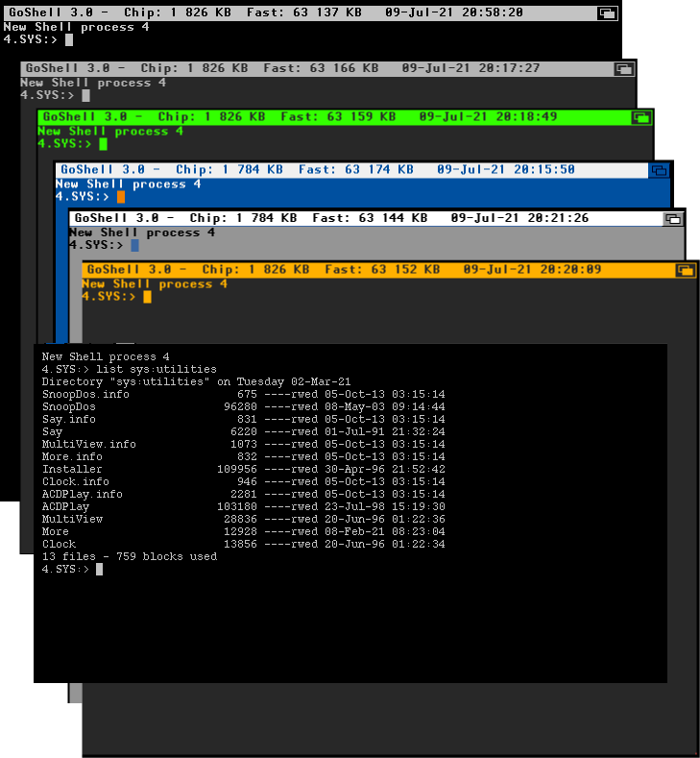Image resolution: width=700 pixels, height=758 pixels.
Task: Click the More.info file entry
Action: [244, 457]
